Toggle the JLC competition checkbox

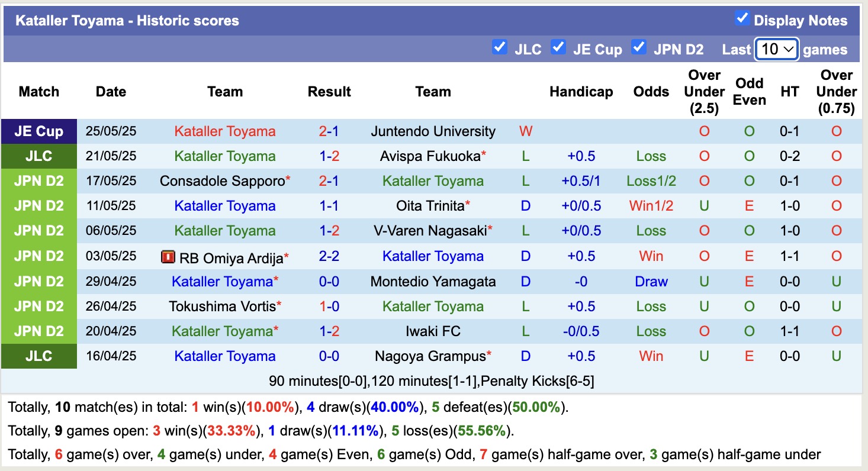500,47
